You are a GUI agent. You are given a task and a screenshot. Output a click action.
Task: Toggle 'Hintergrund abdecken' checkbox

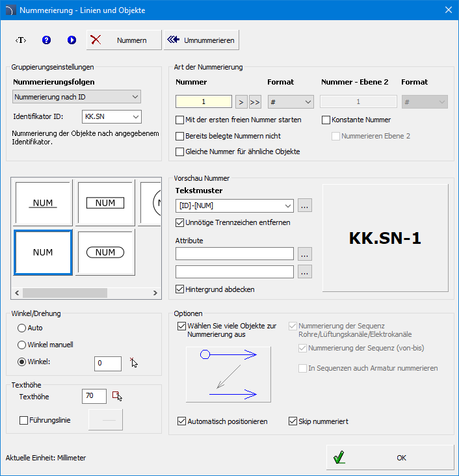(x=180, y=289)
